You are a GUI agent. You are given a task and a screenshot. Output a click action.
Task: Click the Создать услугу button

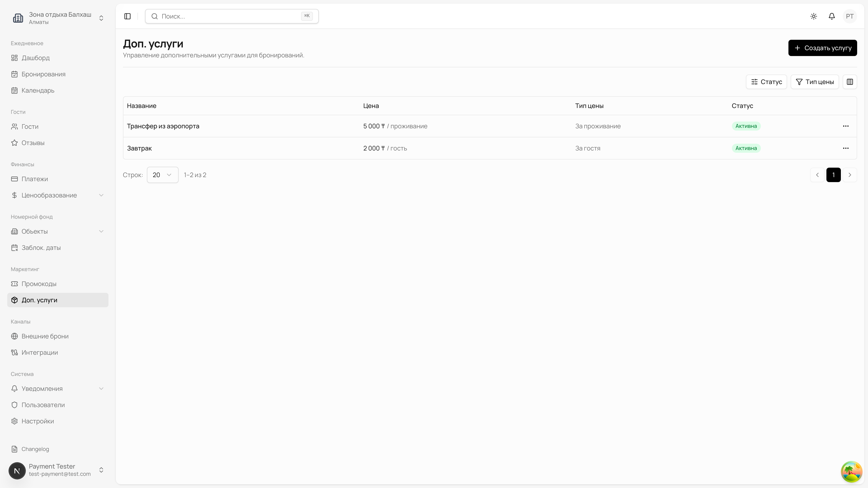[x=822, y=48]
